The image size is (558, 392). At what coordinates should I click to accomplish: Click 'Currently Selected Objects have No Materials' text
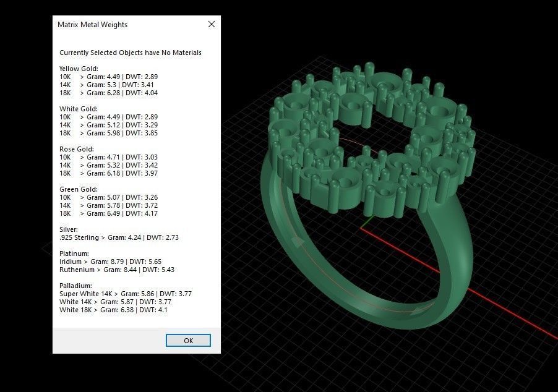pos(131,53)
